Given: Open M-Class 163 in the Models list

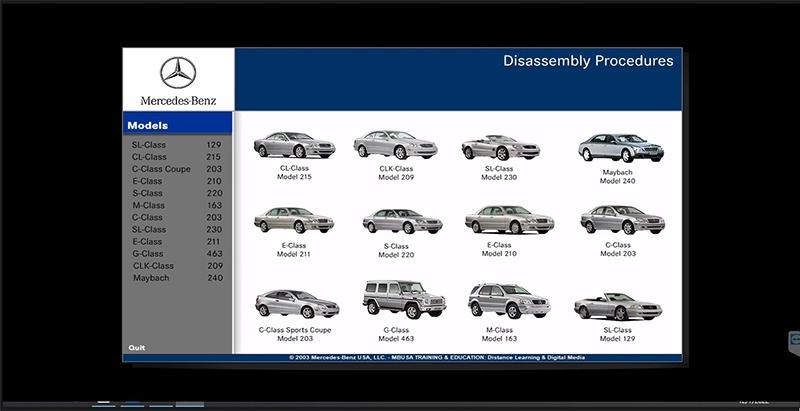Looking at the screenshot, I should coord(177,206).
